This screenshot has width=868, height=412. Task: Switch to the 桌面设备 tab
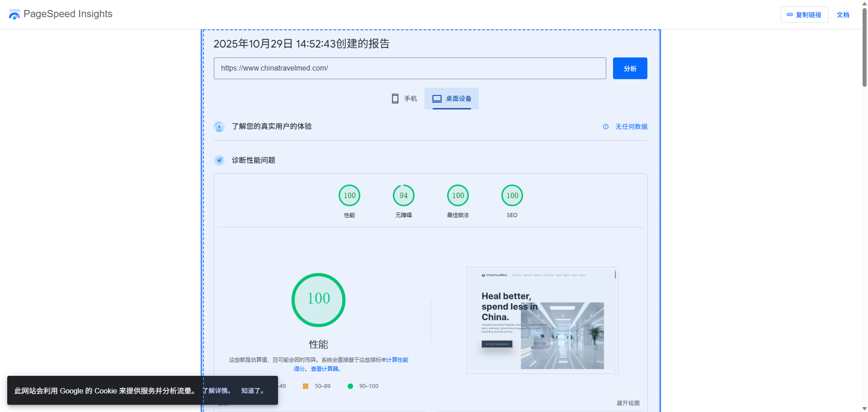click(452, 99)
